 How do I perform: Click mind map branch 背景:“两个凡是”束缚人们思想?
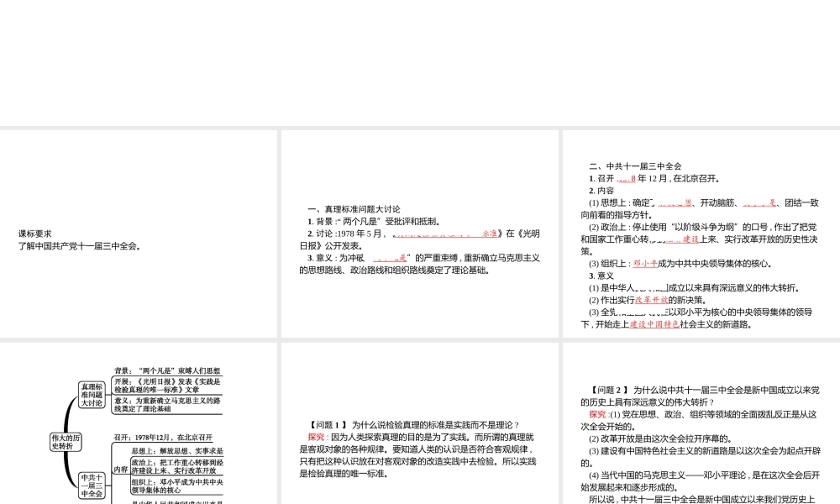(167, 370)
